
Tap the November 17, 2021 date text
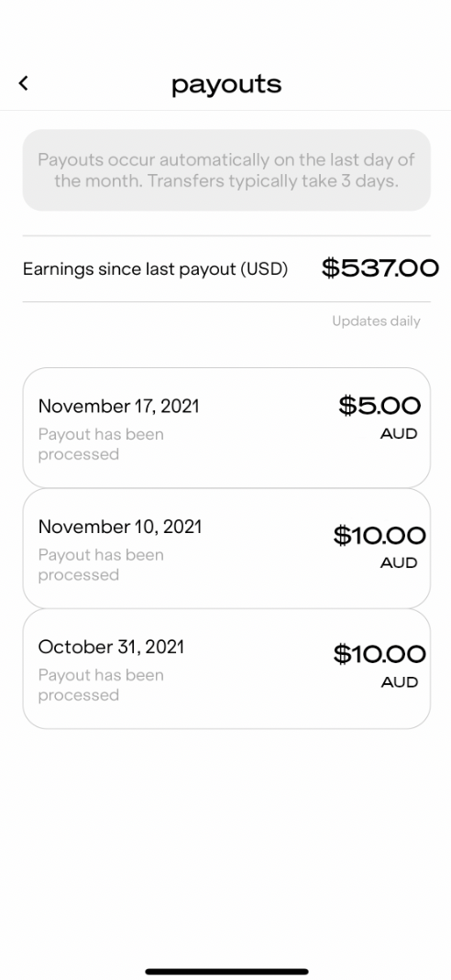pos(119,407)
